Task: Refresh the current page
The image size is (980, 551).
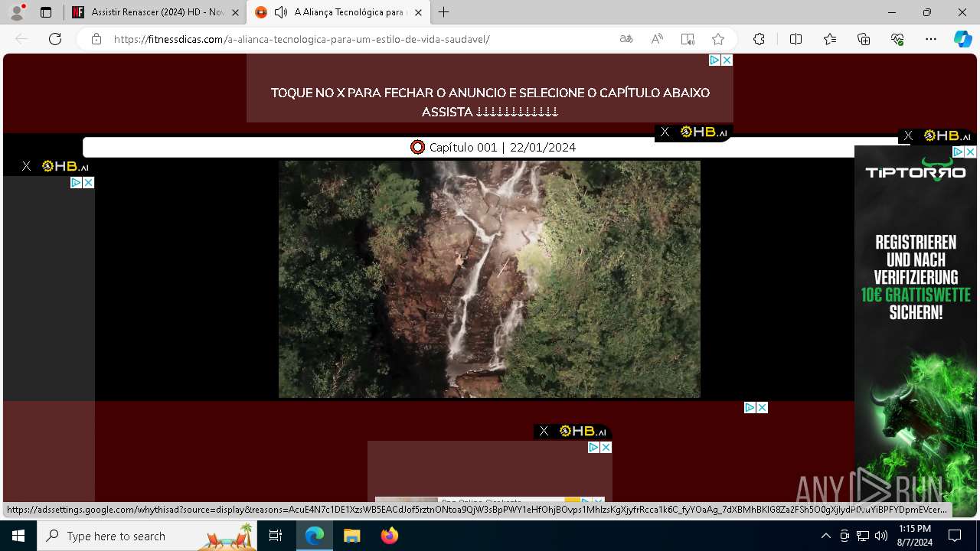Action: click(x=55, y=39)
